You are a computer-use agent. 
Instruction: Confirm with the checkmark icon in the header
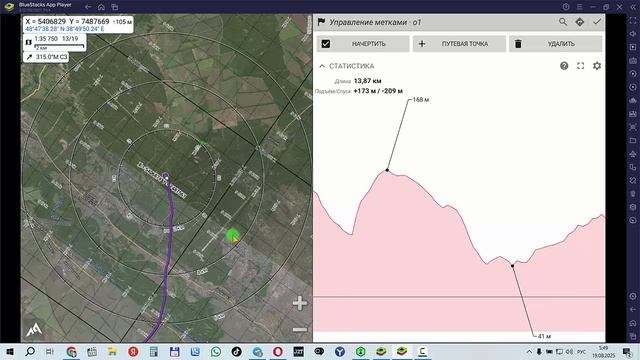click(x=597, y=22)
